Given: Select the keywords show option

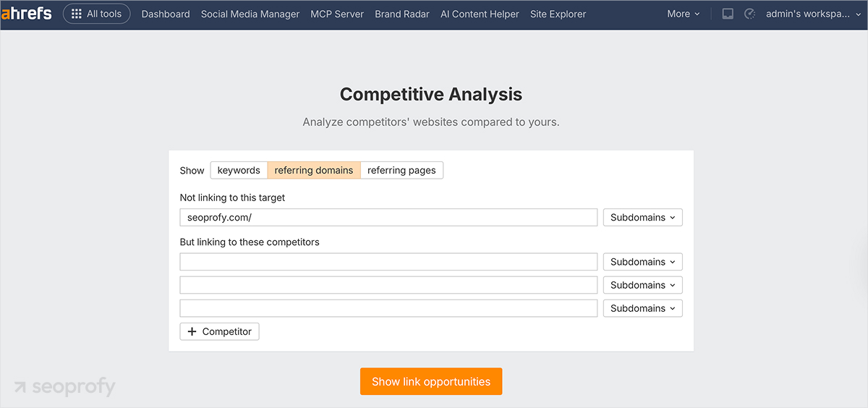Looking at the screenshot, I should tap(239, 170).
